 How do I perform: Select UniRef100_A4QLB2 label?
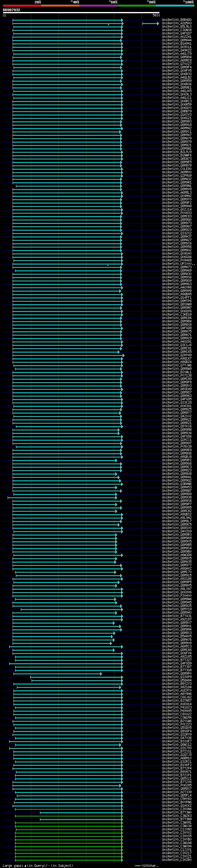pos(177,77)
